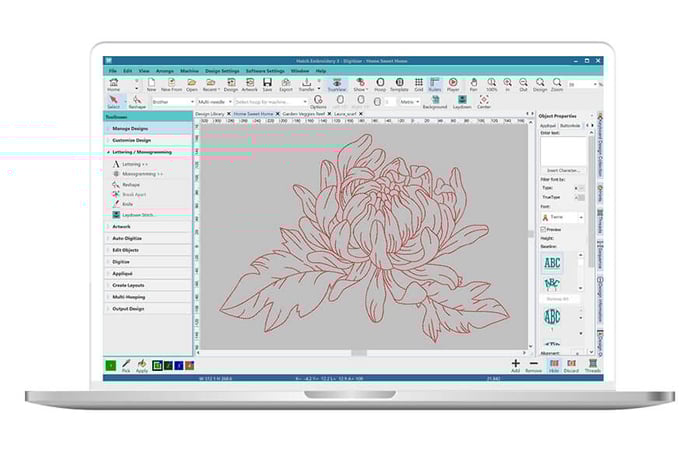
Task: Click the Player icon
Action: pos(453,84)
